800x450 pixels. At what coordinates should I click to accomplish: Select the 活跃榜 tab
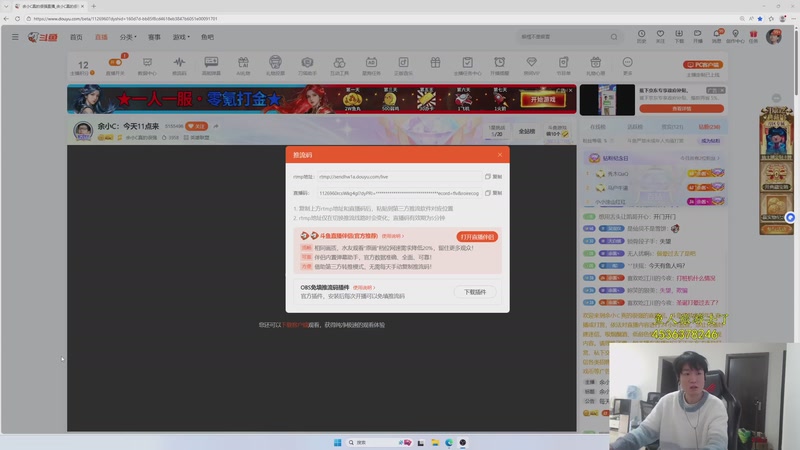click(x=634, y=127)
